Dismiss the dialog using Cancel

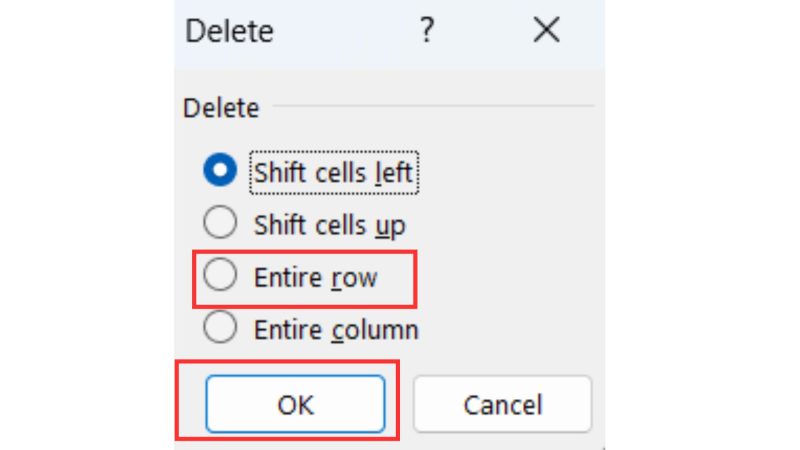tap(503, 404)
